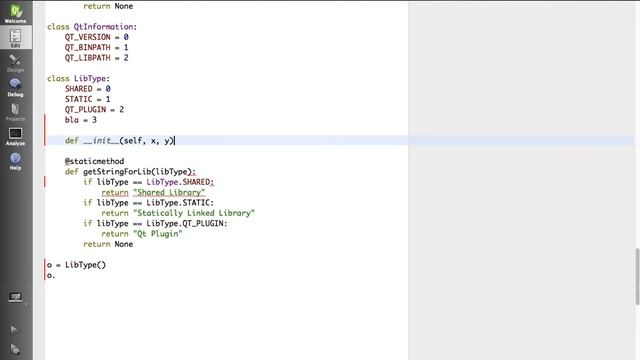Click on 'o = LibType()' line
This screenshot has width=640, height=360.
tap(76, 265)
